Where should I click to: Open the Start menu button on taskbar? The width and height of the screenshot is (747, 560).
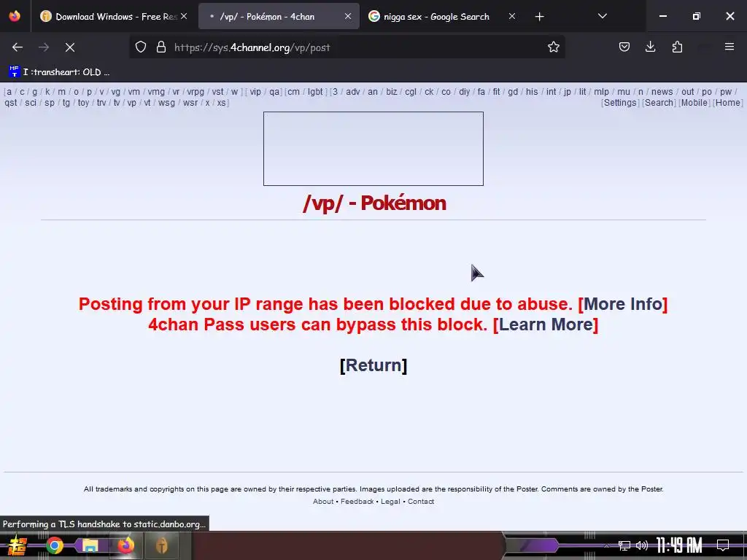[x=18, y=545]
